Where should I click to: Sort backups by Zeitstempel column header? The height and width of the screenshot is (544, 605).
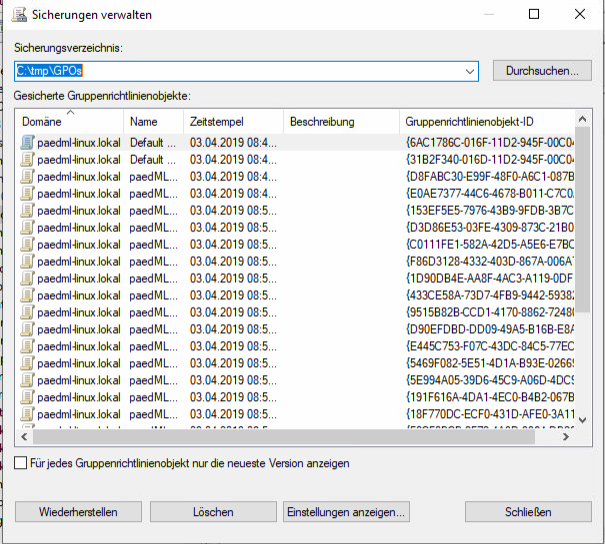[x=230, y=122]
